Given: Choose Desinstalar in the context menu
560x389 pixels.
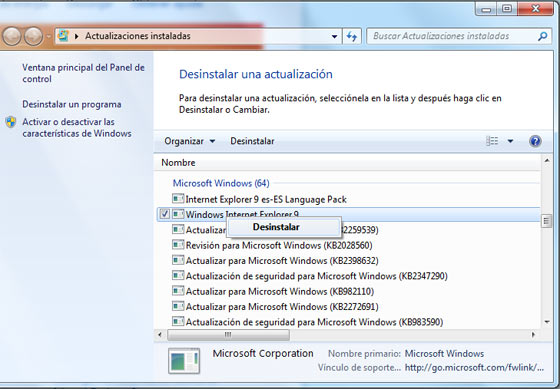Looking at the screenshot, I should pos(284,227).
